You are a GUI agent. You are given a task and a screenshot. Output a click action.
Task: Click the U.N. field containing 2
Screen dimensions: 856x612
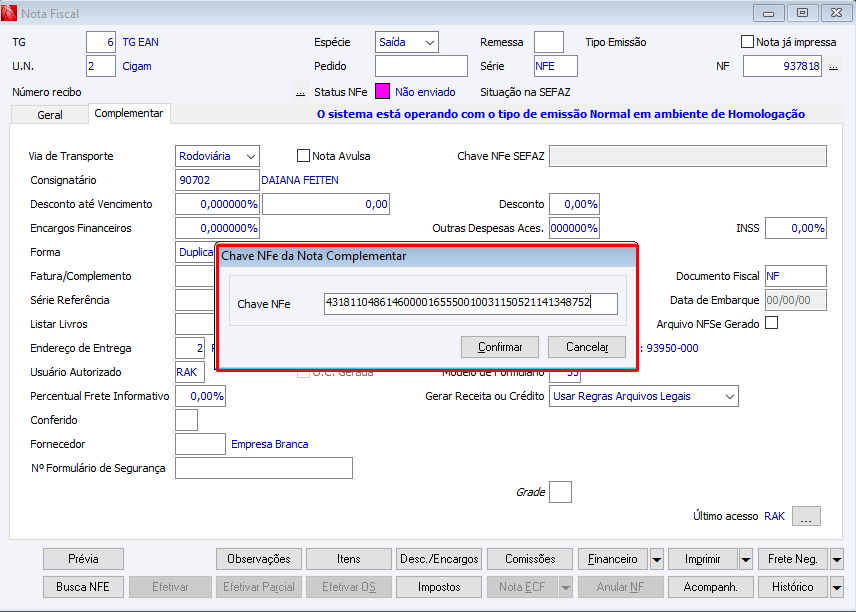(x=101, y=66)
